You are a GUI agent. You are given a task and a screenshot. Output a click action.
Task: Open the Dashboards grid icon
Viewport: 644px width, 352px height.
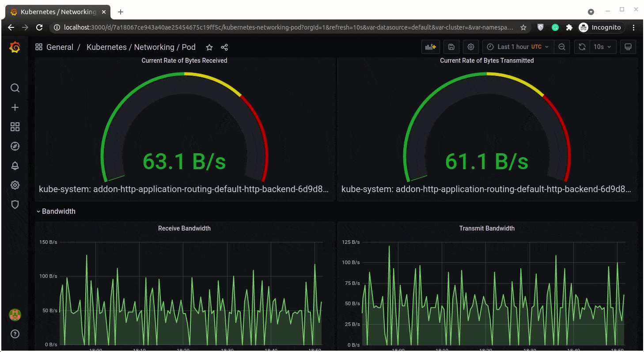15,127
